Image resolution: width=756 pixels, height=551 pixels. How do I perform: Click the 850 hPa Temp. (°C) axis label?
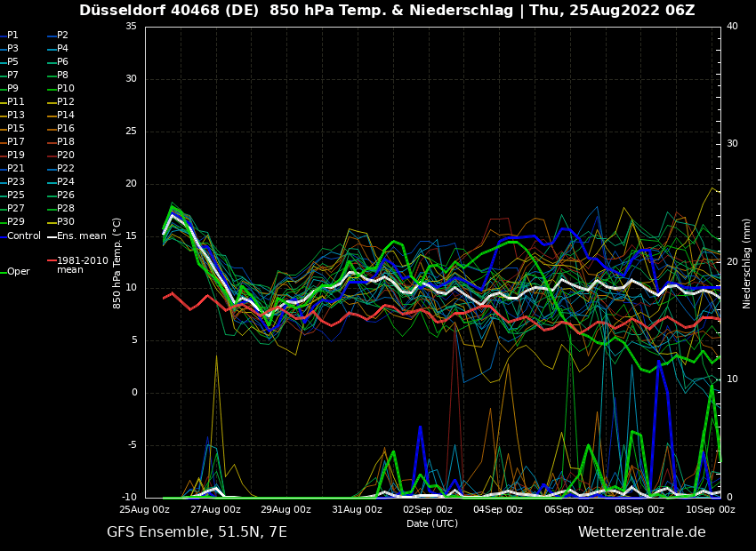point(117,263)
